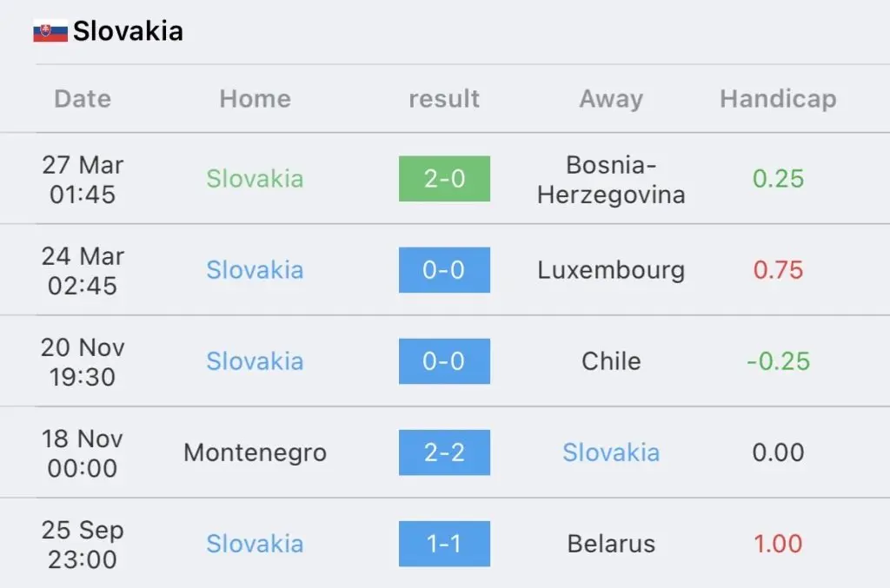This screenshot has height=588, width=890.
Task: Open the 2-2 Montenegro match result
Action: tap(444, 453)
